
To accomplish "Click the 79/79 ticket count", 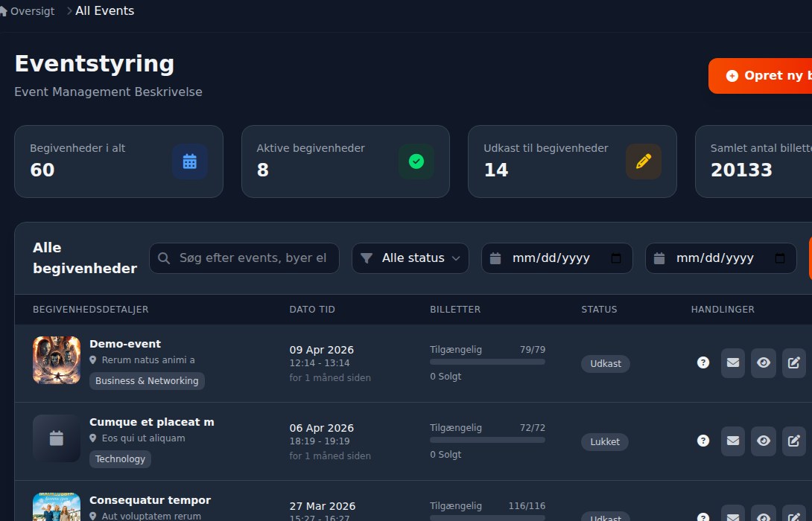I will click(x=533, y=350).
